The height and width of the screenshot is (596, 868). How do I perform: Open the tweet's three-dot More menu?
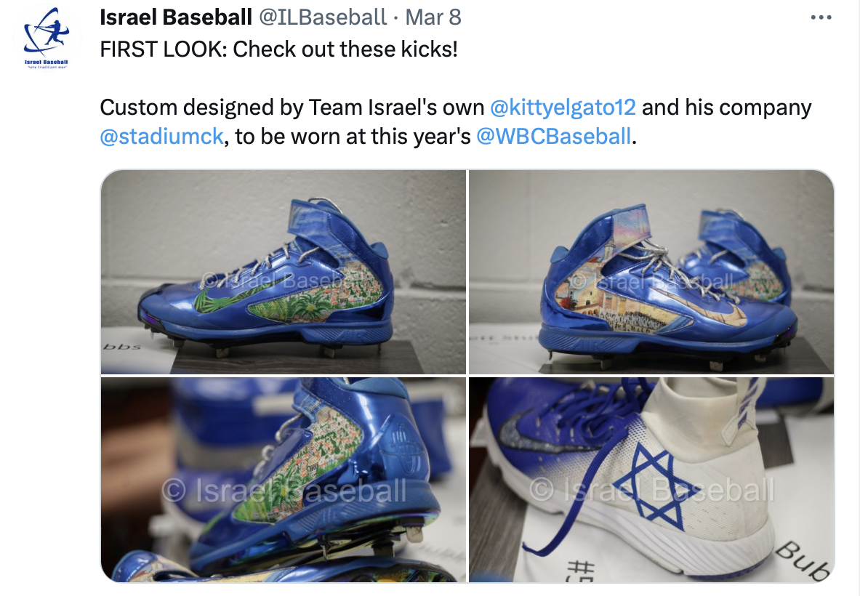[821, 17]
